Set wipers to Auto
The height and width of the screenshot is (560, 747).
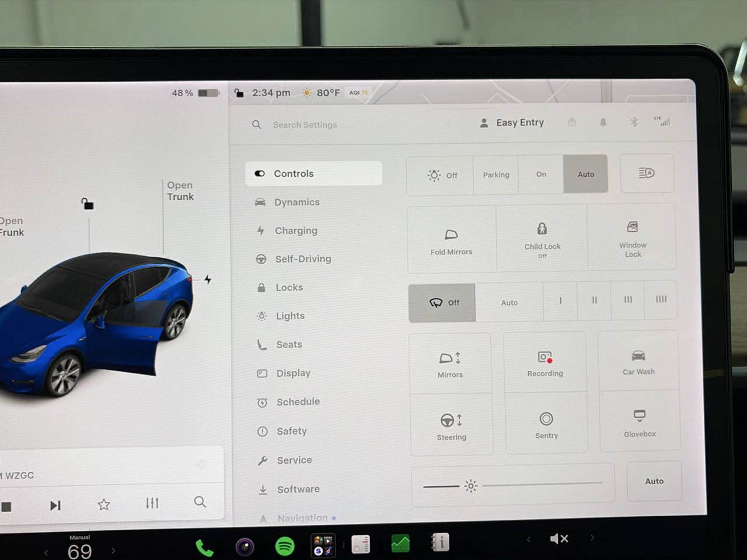click(x=509, y=302)
